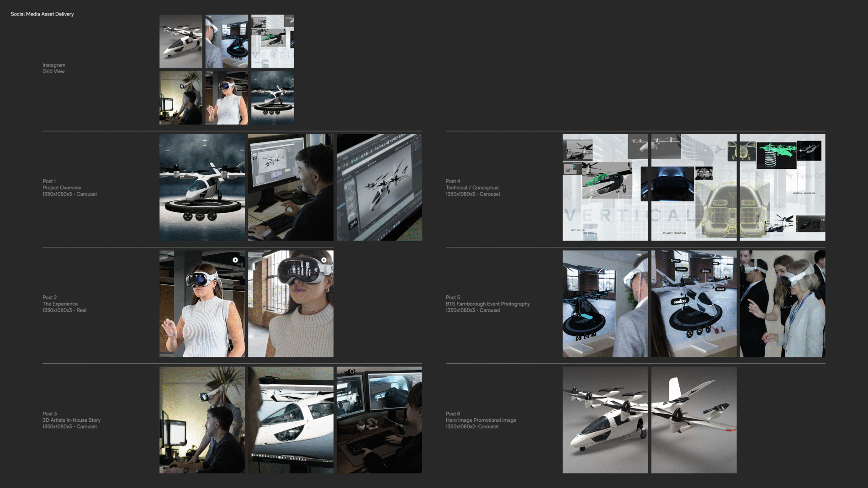Select the VERTICAL collage first image in Post 4

tap(605, 187)
